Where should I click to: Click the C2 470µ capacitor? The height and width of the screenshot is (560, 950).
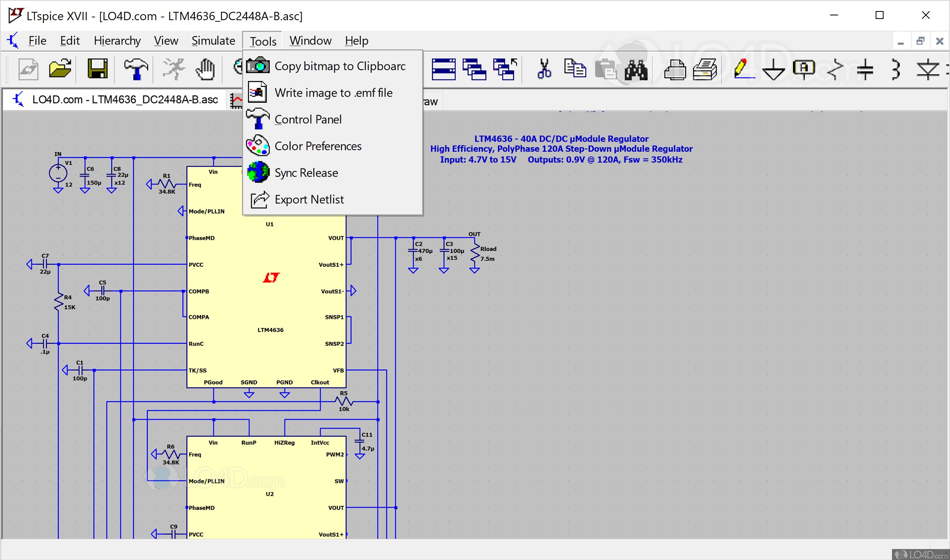[x=413, y=251]
